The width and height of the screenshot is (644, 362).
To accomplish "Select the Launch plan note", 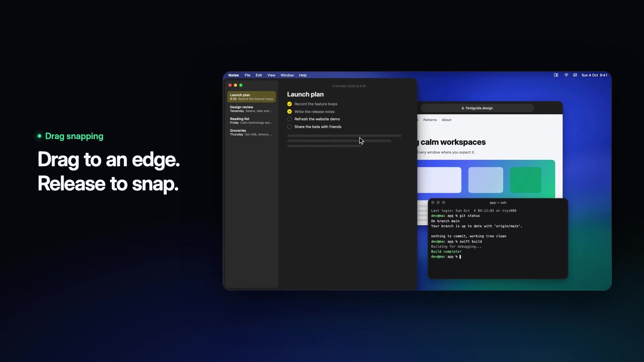I will tap(252, 97).
